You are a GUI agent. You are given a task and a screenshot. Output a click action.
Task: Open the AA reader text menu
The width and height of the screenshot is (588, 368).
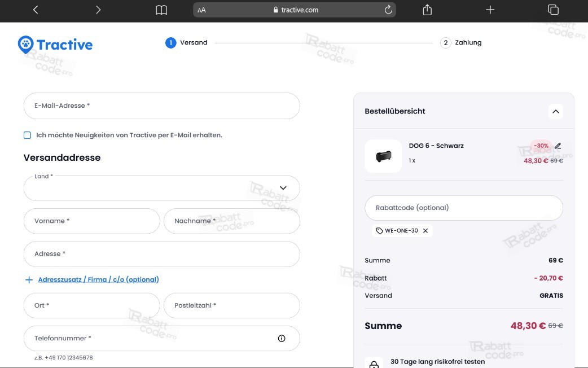[x=202, y=10]
